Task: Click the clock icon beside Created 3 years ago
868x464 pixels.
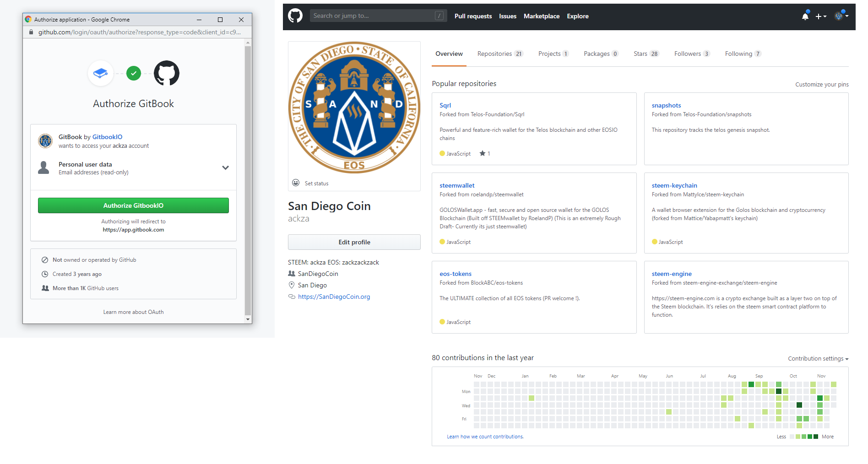Action: tap(45, 274)
